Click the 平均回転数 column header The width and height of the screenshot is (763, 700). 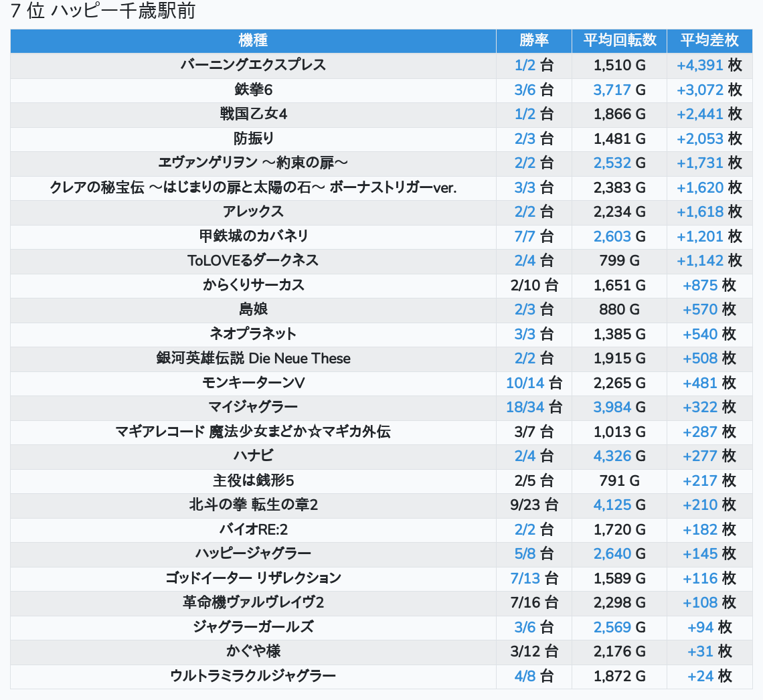tap(619, 40)
